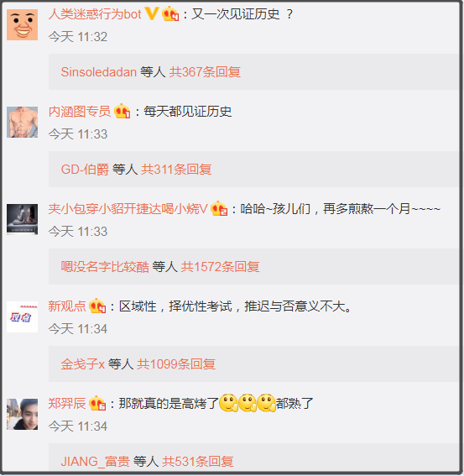This screenshot has height=476, width=464.
Task: Show all 共531条回复 replies
Action: (197, 462)
